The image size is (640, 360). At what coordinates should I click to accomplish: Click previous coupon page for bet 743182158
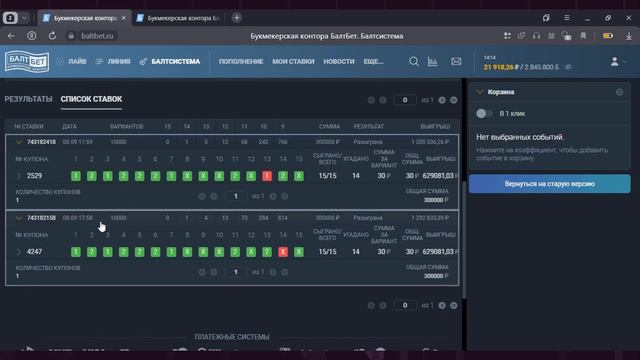213,272
